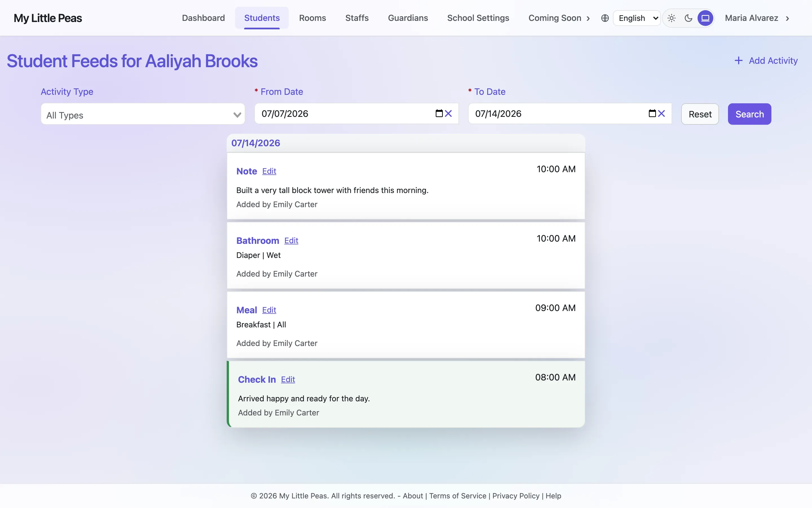Edit the Meal activity
This screenshot has width=812, height=508.
coord(269,310)
